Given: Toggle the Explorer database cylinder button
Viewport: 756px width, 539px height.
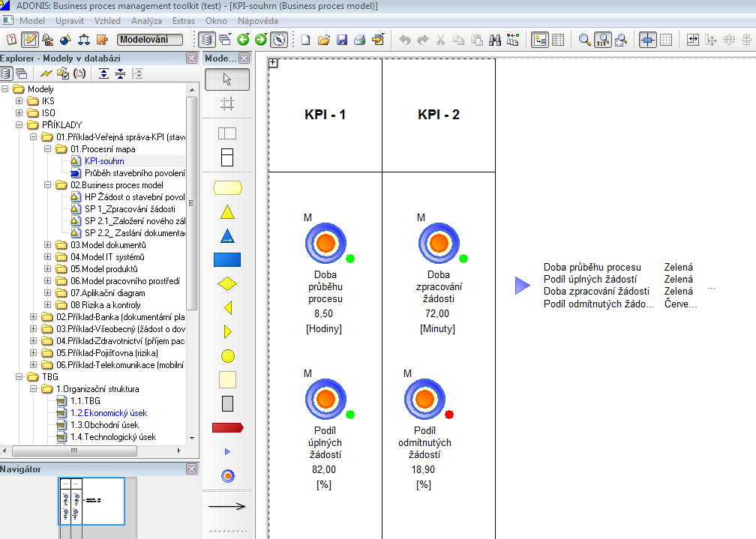Looking at the screenshot, I should click(x=207, y=40).
